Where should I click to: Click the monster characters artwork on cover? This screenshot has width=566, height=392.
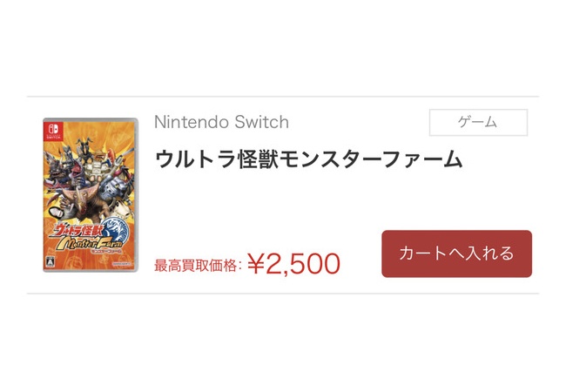point(89,178)
